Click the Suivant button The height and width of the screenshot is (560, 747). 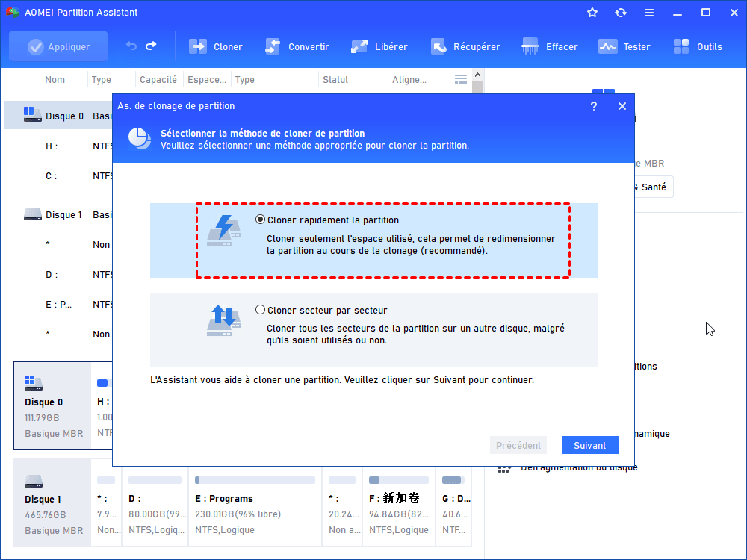(x=590, y=445)
